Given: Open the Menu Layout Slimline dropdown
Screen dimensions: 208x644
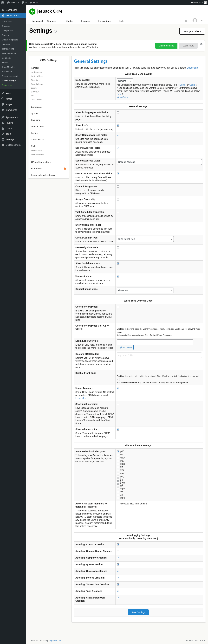Looking at the screenshot, I should coord(125,81).
